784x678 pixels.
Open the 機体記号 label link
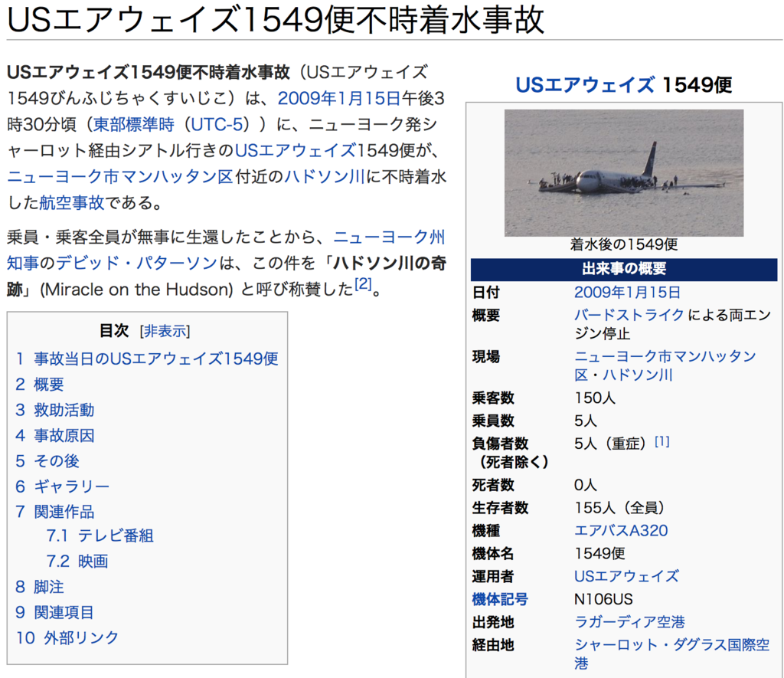(500, 599)
